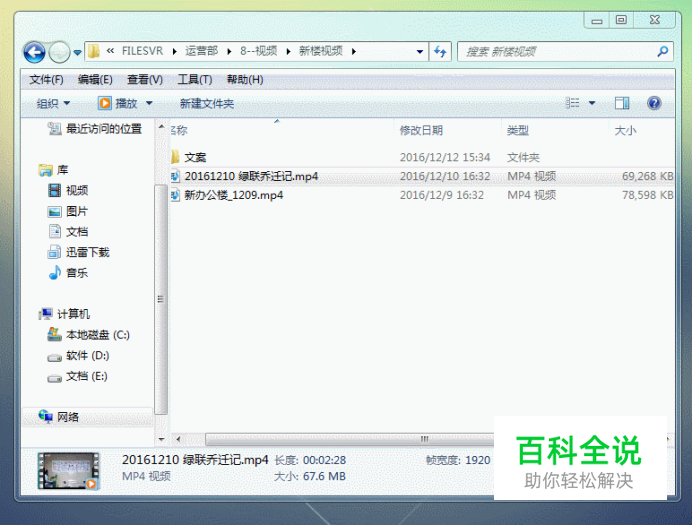Screen dimensions: 692x525
Task: Click the change view icon
Action: (x=572, y=103)
